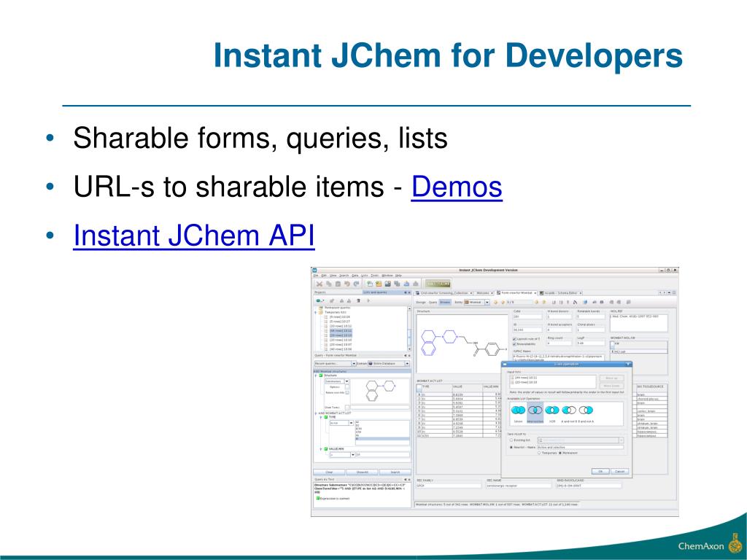747x560 pixels.
Task: Open the File menu
Action: tap(316, 275)
